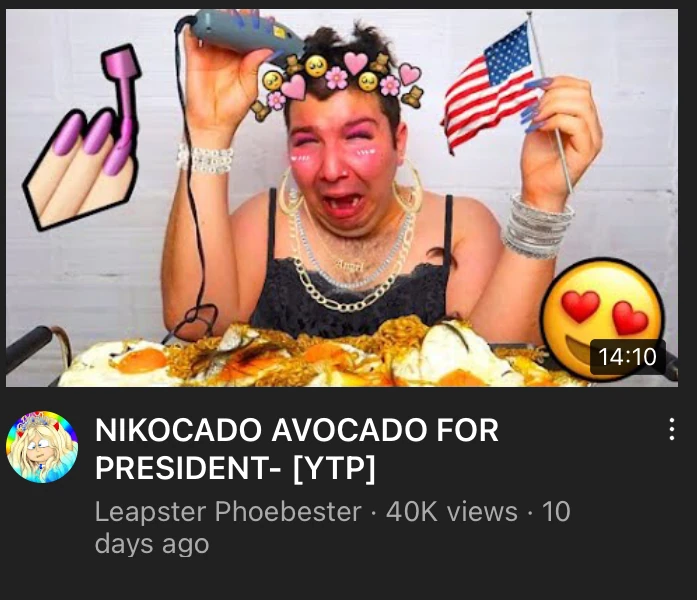Click the 40K views text
The height and width of the screenshot is (600, 697).
click(x=452, y=511)
